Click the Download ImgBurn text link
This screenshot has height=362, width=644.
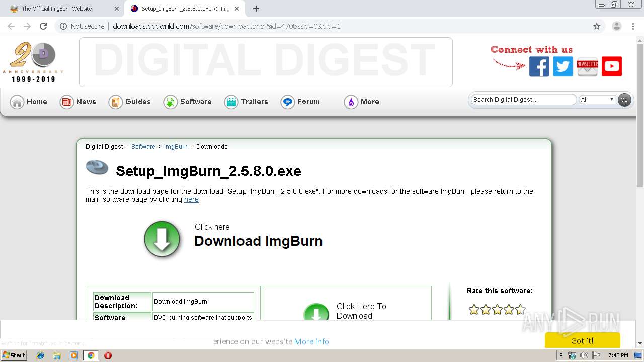pos(258,241)
